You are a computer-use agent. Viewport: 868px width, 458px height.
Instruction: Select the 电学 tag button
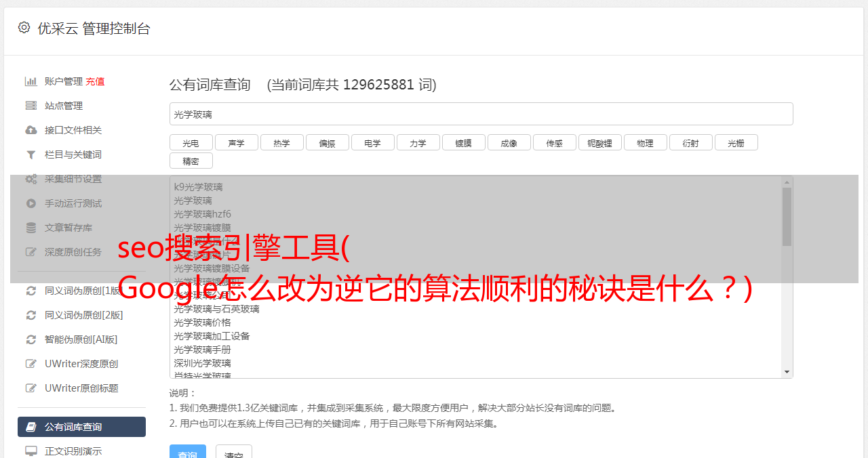coord(372,142)
